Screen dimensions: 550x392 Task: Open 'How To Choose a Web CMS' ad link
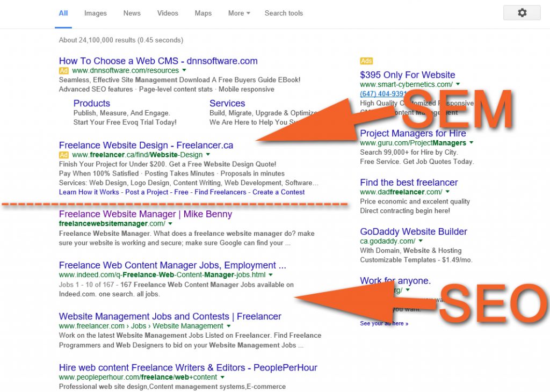158,61
